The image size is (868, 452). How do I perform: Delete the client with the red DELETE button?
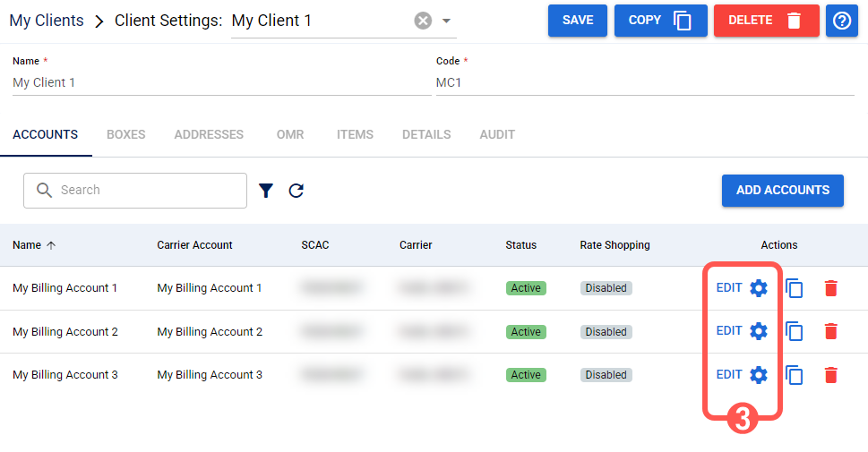point(766,21)
